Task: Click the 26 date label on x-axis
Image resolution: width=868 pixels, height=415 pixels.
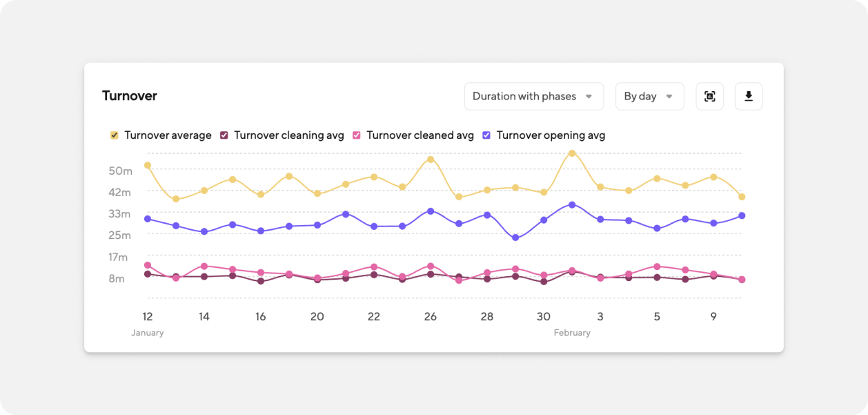Action: click(431, 317)
